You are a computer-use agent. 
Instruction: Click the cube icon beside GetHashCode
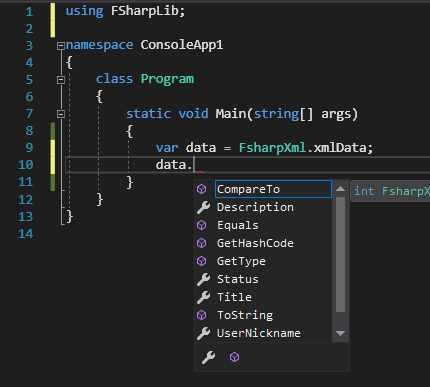coord(202,243)
